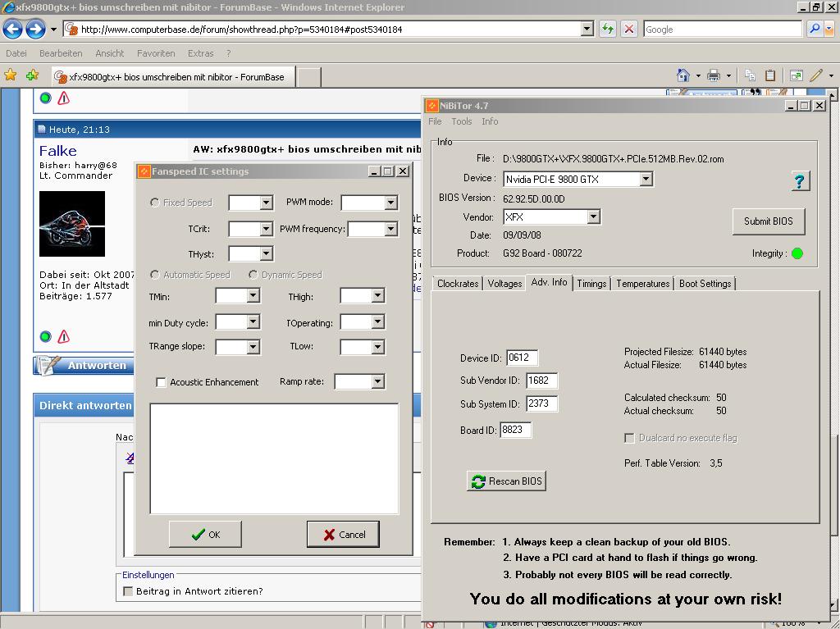Open the THyst dropdown
Screen dimensions: 840x629
click(x=267, y=254)
